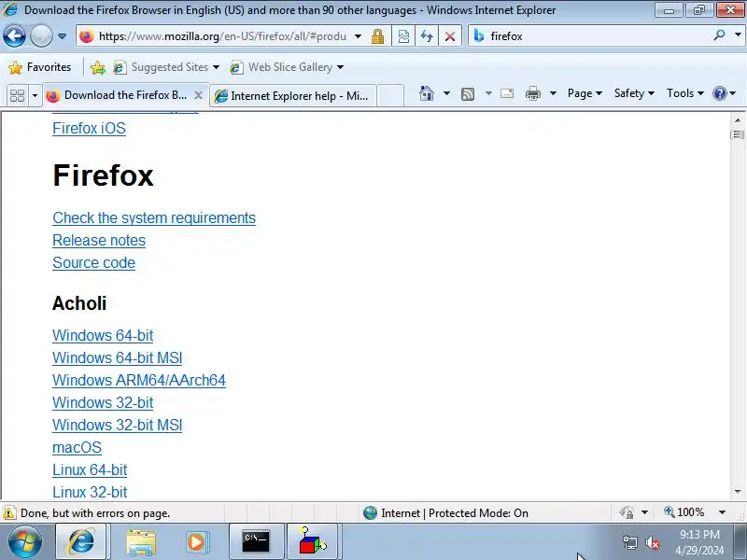Click the page error warning icon in status bar

[9, 512]
